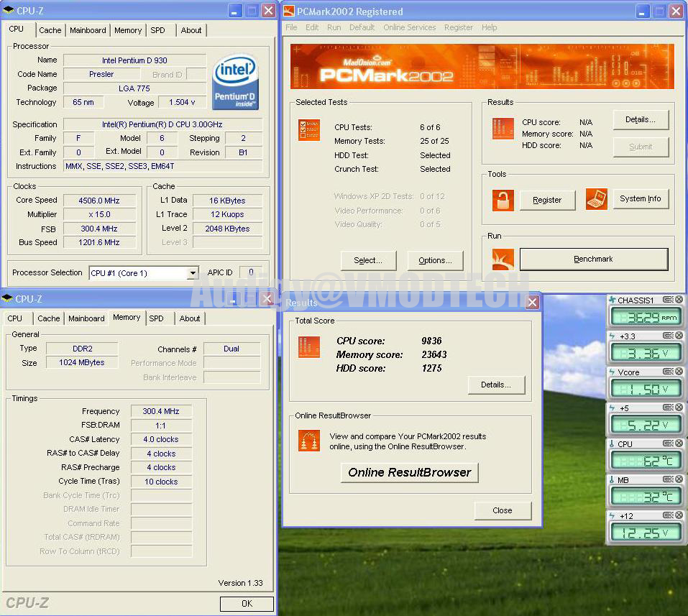Close the +12 voltage monitor panel
Screen dimensions: 688x616
679,515
